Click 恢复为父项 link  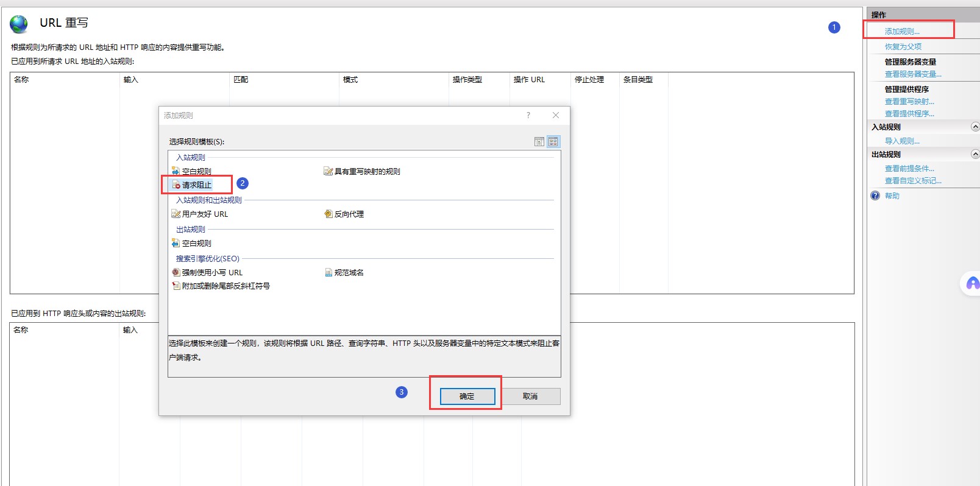coord(903,46)
